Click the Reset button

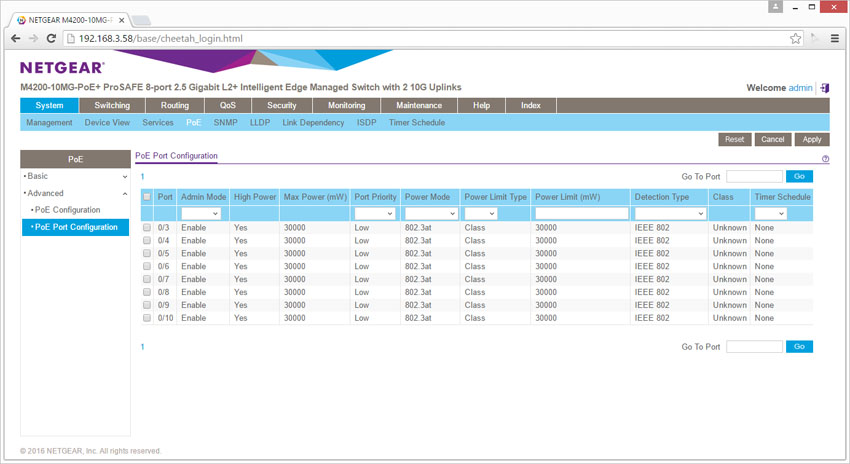click(735, 139)
